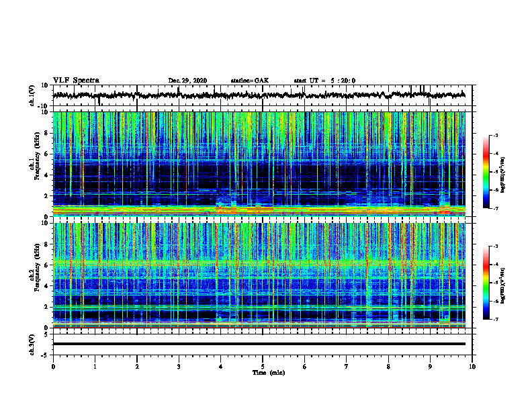Click the ch.2 frequency tick label "6"

tap(46, 265)
